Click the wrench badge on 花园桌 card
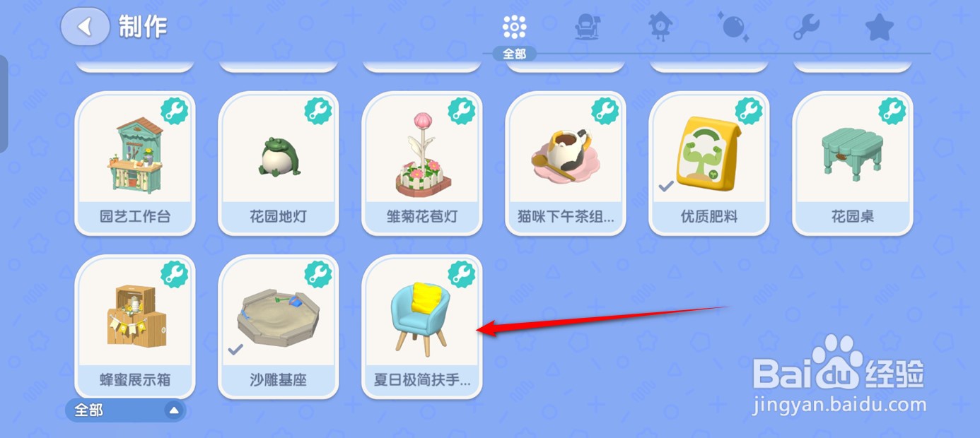Image resolution: width=980 pixels, height=438 pixels. [x=892, y=111]
